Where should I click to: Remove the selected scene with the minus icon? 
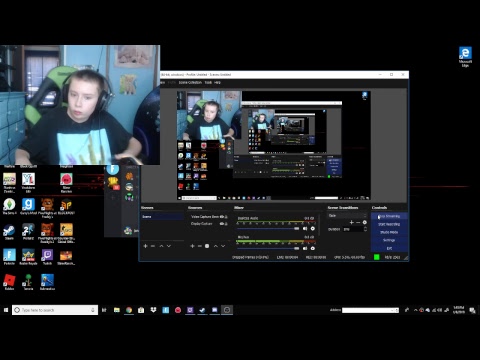coord(153,246)
